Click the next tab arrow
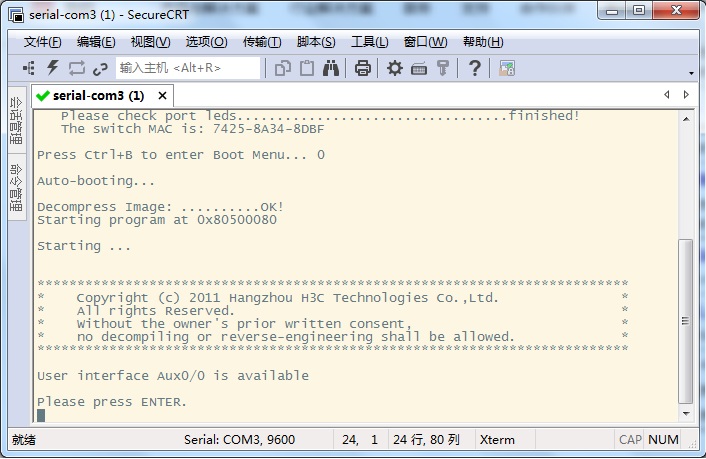This screenshot has height=459, width=706. pos(686,95)
